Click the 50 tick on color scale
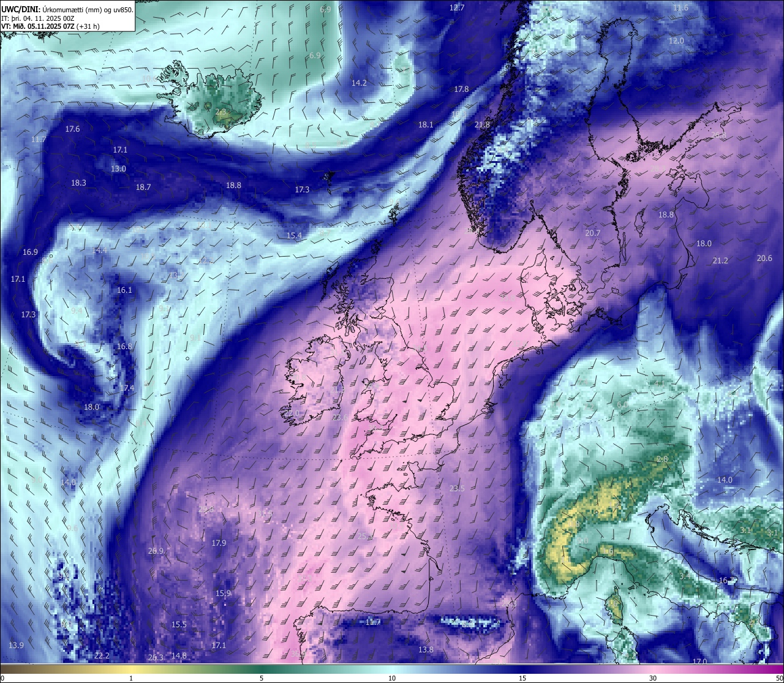Image resolution: width=784 pixels, height=683 pixels. [779, 678]
